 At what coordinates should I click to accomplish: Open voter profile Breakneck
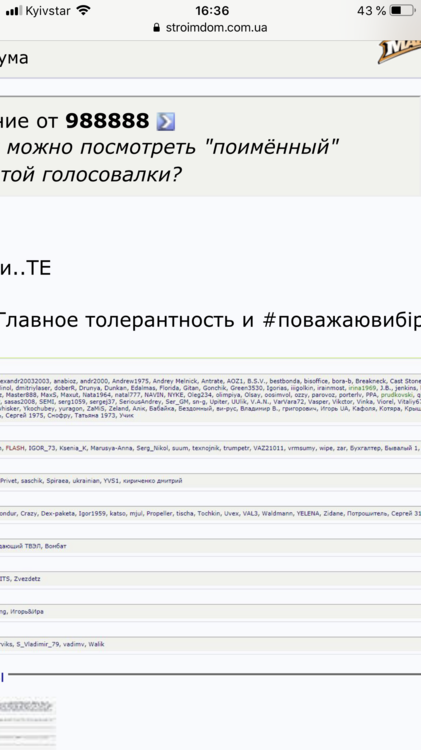tap(371, 382)
